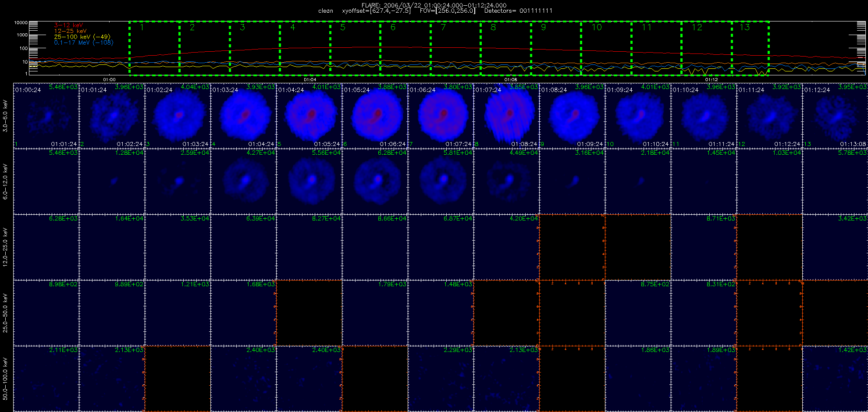Click the 6.0-12.0 keV row label
The width and height of the screenshot is (868, 412).
tap(5, 181)
